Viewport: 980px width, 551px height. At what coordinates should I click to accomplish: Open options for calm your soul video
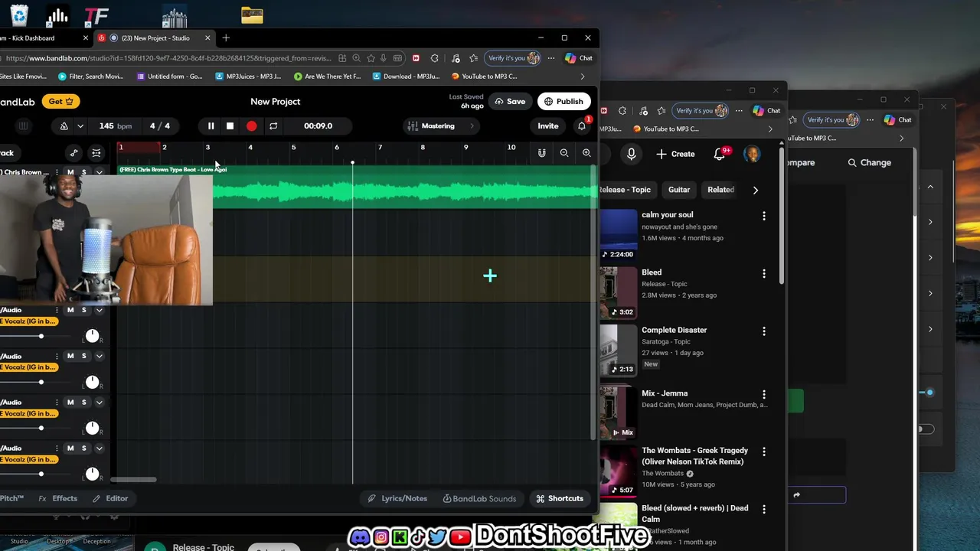pyautogui.click(x=763, y=216)
